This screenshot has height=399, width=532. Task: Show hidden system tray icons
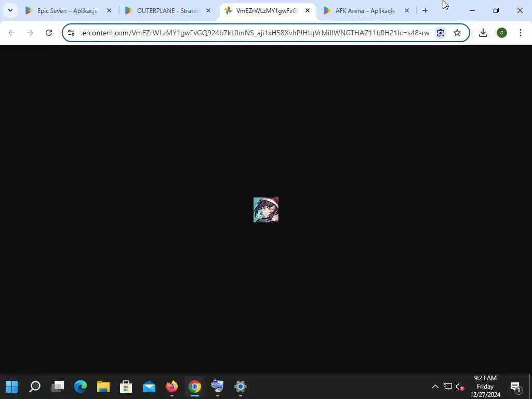(435, 387)
